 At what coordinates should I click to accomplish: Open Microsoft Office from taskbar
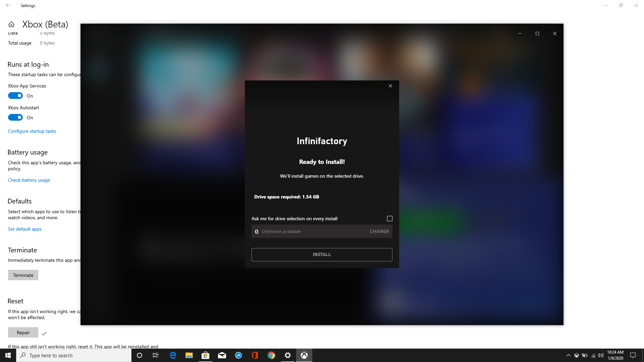click(255, 355)
